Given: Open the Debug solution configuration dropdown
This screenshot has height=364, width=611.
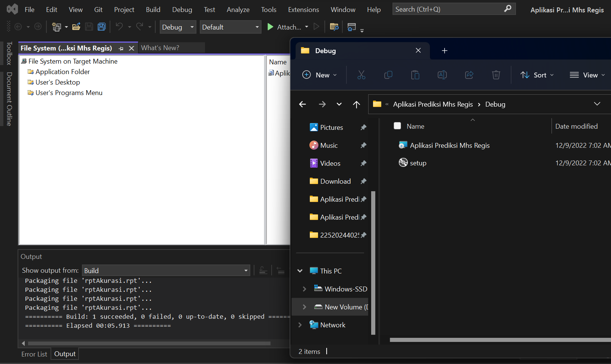Looking at the screenshot, I should (x=178, y=27).
